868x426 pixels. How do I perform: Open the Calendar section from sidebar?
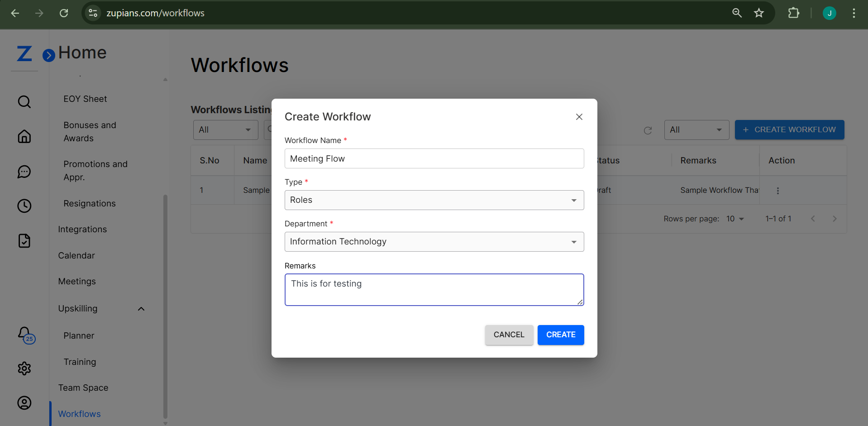(76, 255)
